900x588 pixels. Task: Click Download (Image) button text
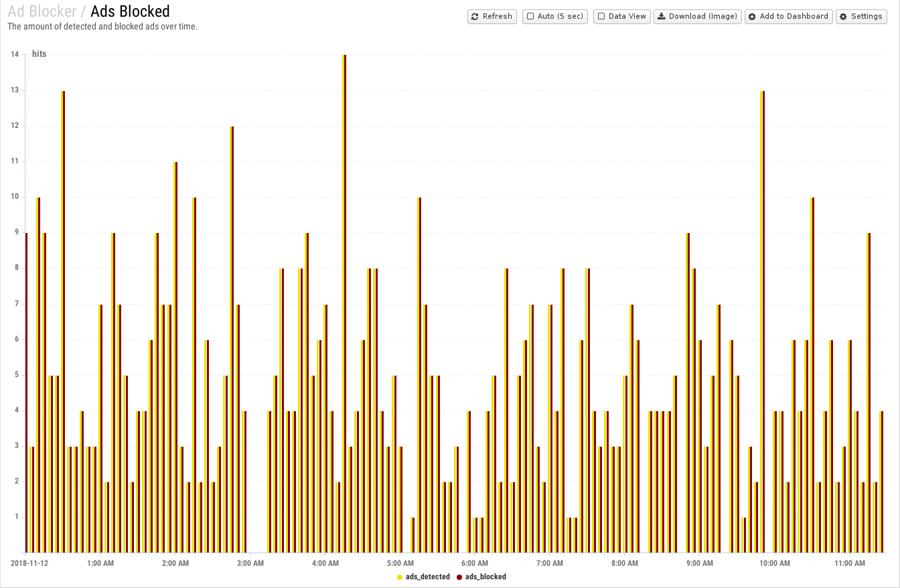(x=703, y=17)
